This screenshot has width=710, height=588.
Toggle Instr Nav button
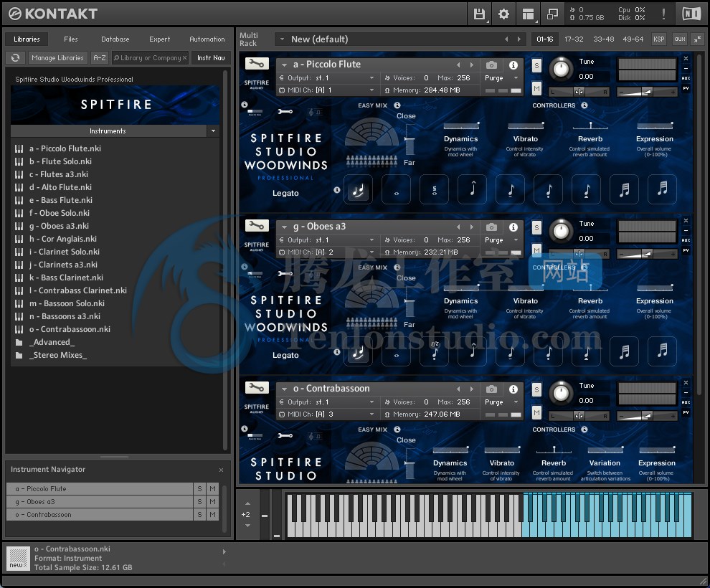click(211, 58)
